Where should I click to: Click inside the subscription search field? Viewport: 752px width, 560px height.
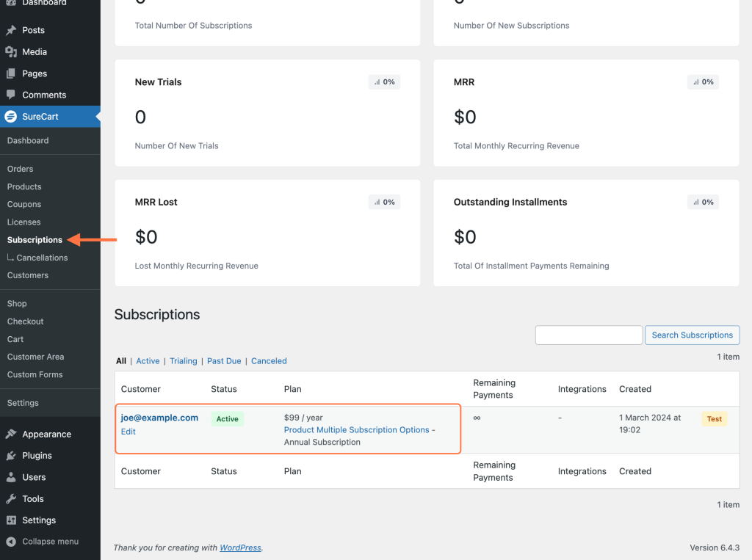[x=588, y=335]
